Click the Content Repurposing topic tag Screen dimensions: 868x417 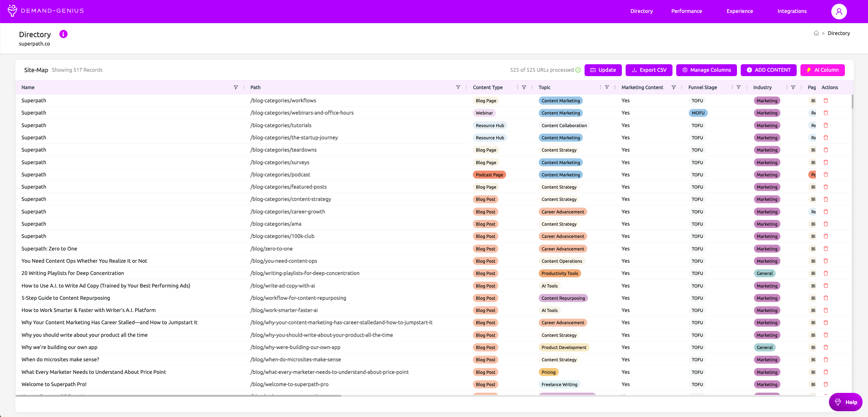(x=563, y=298)
